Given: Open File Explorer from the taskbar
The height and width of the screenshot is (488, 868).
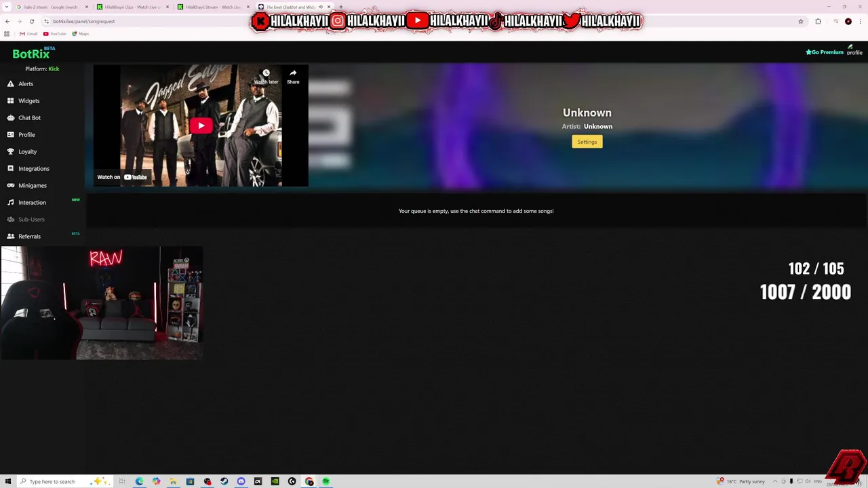Looking at the screenshot, I should click(x=173, y=481).
